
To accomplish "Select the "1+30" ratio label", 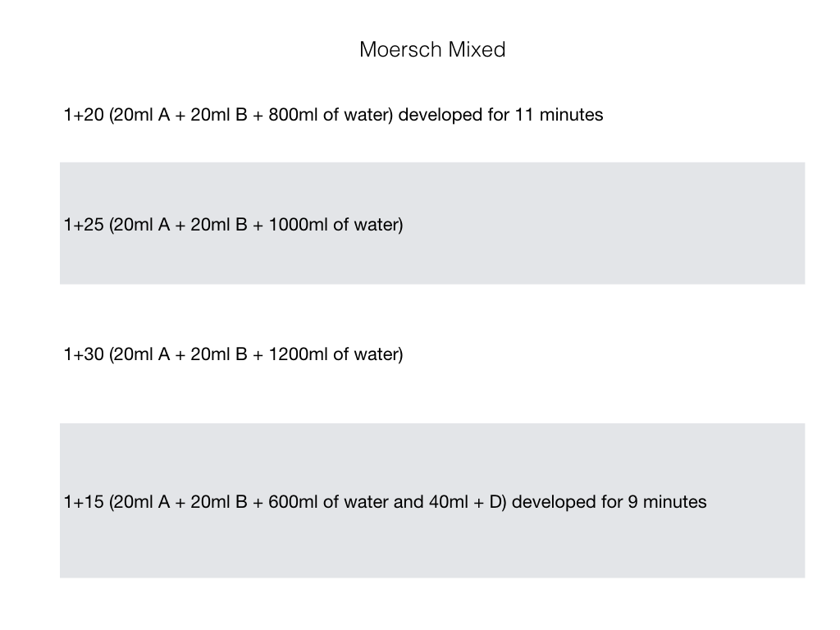I will [x=83, y=354].
